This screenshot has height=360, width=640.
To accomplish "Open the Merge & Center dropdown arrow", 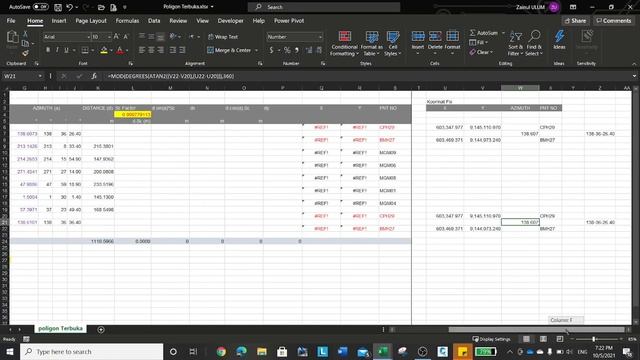I will (257, 50).
